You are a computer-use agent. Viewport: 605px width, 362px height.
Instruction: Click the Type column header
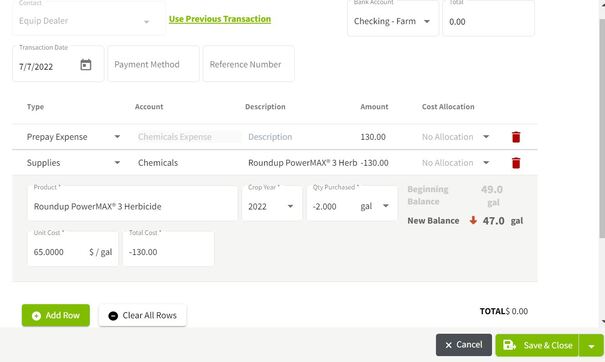(35, 107)
